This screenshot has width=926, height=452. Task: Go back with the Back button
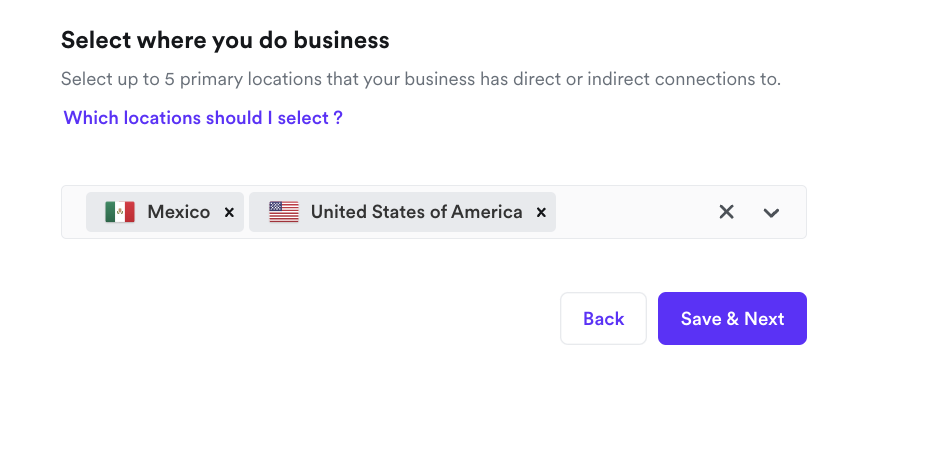[x=603, y=319]
